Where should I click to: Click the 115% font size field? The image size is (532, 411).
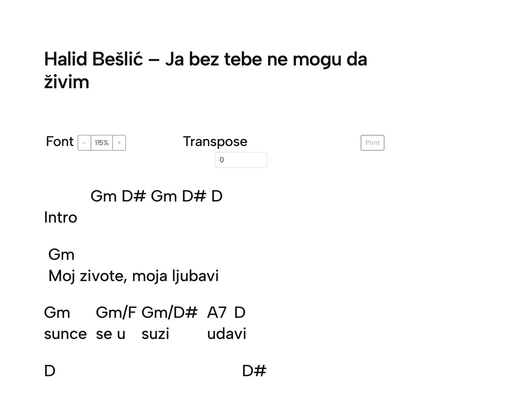pos(102,143)
